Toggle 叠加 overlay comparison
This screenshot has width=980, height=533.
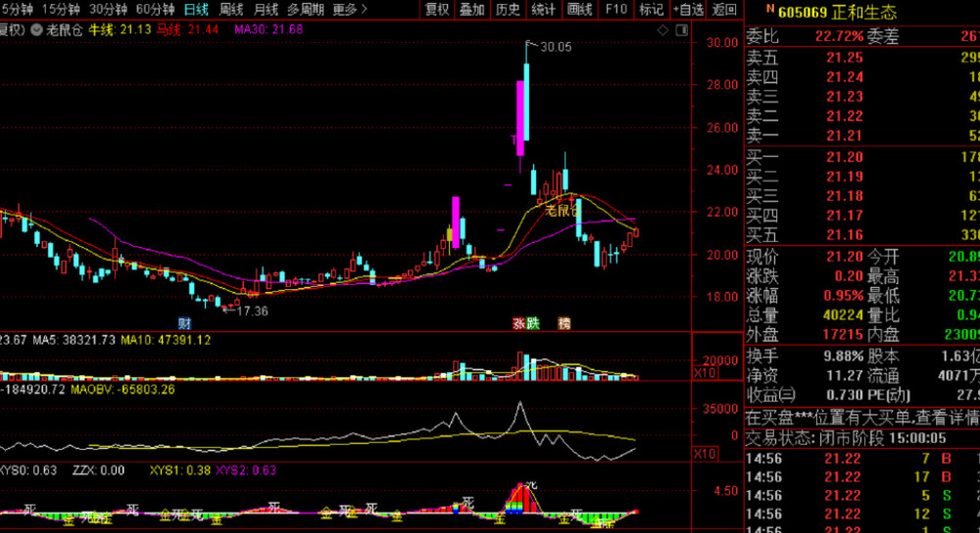click(x=471, y=10)
